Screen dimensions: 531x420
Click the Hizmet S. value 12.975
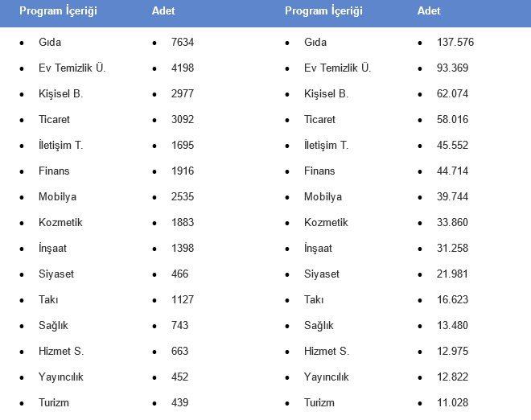tap(452, 352)
